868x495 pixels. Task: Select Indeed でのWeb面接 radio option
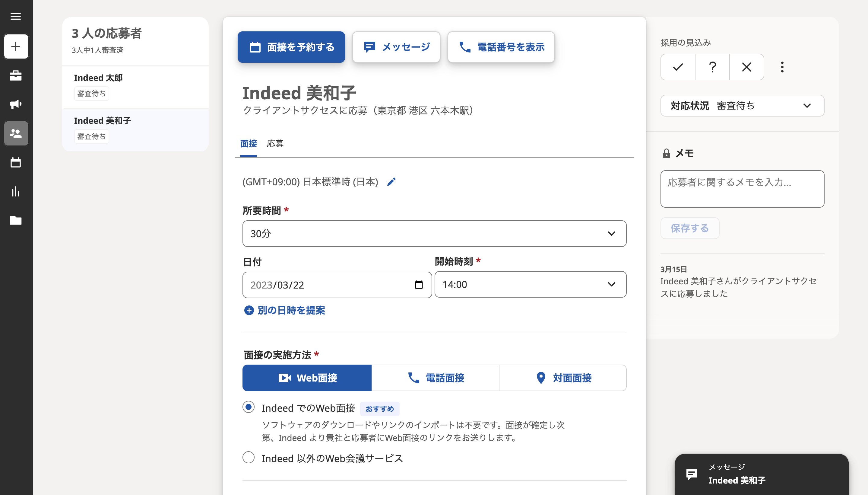(x=248, y=407)
